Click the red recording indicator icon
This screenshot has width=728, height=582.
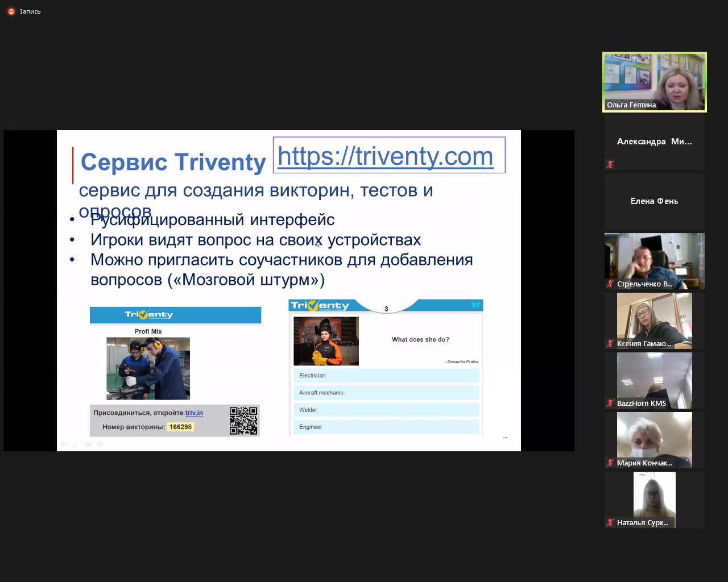click(11, 11)
